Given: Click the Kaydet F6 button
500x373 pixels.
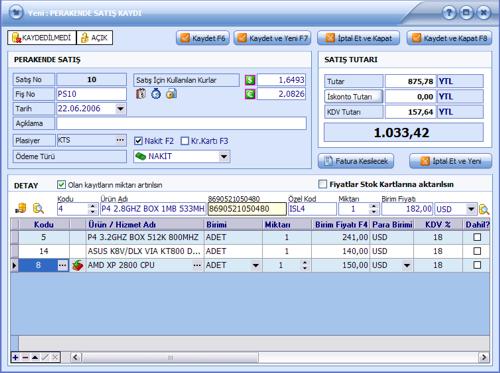Looking at the screenshot, I should [203, 38].
